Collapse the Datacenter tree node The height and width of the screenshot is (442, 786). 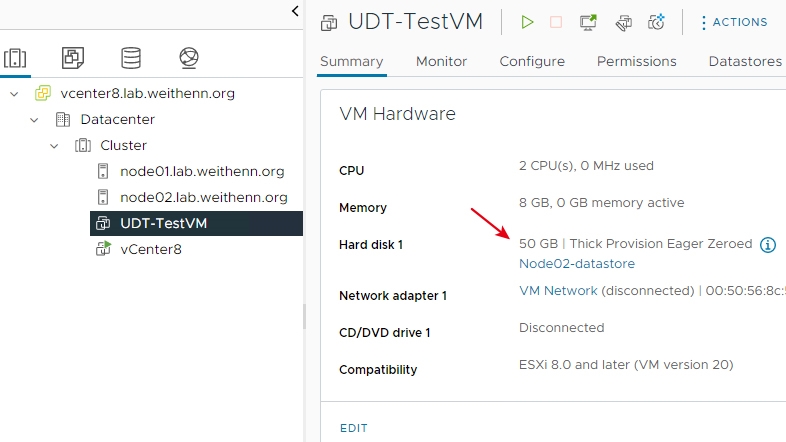[x=34, y=120]
